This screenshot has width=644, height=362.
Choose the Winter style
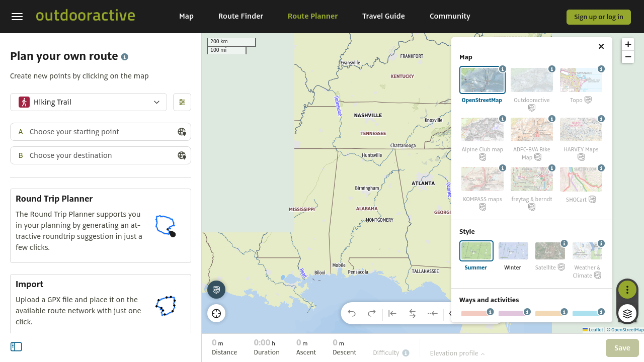click(513, 251)
